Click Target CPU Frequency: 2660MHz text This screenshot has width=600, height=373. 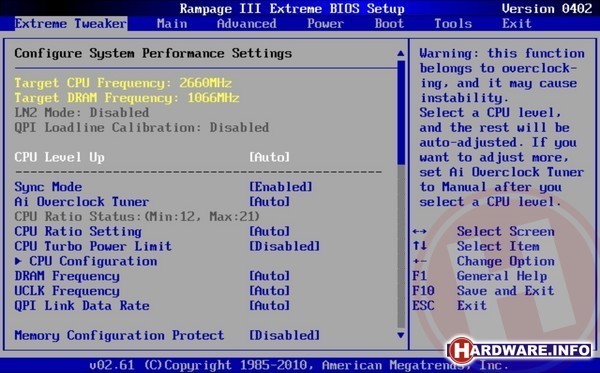click(123, 83)
